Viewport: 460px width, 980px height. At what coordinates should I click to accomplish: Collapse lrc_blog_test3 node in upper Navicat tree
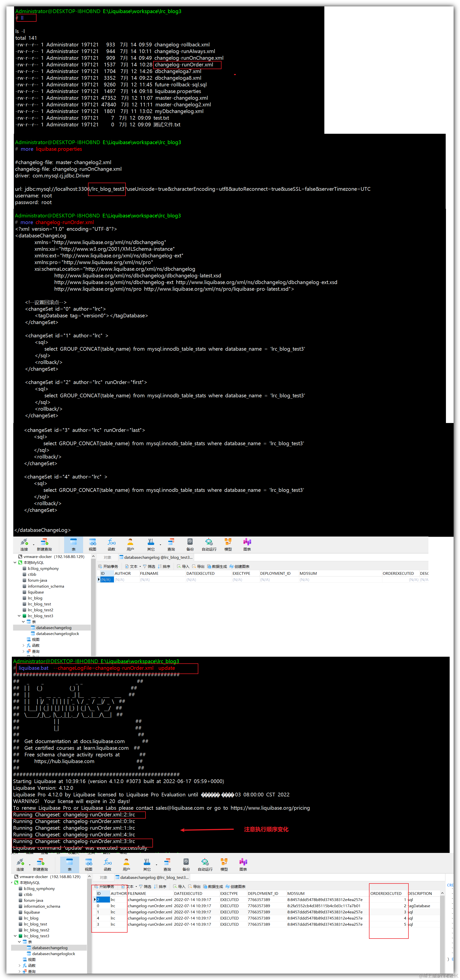coord(19,615)
